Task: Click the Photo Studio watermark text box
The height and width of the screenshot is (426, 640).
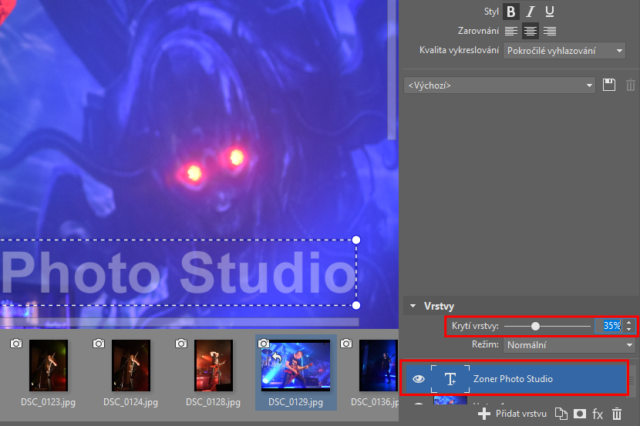Action: (178, 273)
